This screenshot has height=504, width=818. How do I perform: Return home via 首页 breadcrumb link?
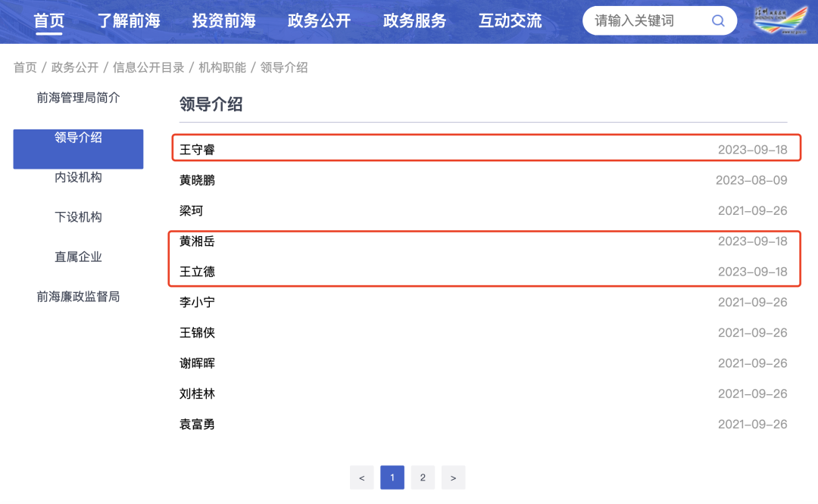coord(24,67)
